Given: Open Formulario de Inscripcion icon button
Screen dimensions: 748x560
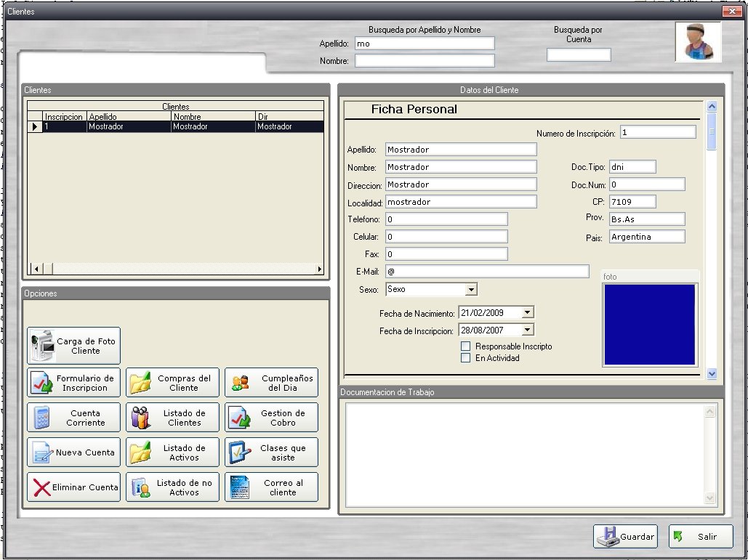Looking at the screenshot, I should 41,382.
